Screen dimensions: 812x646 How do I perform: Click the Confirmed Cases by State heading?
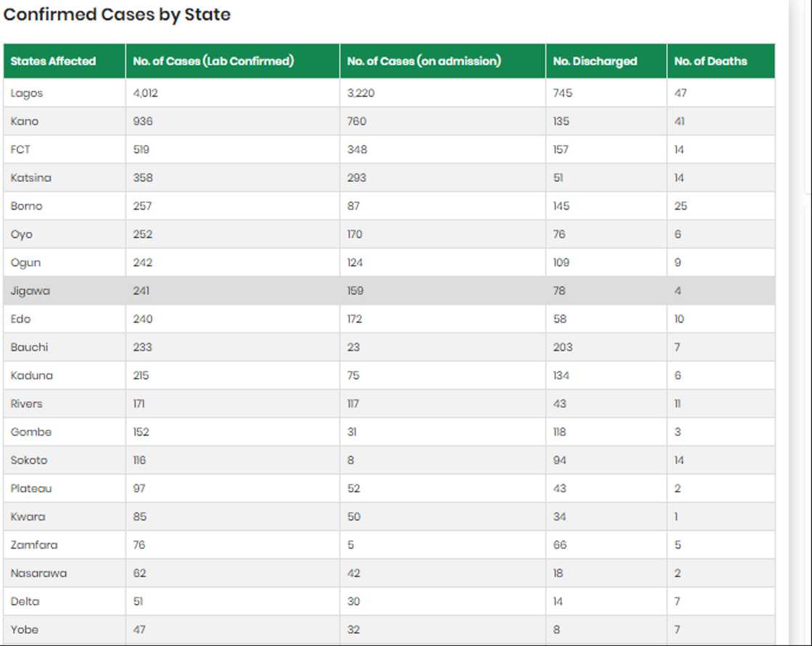117,15
